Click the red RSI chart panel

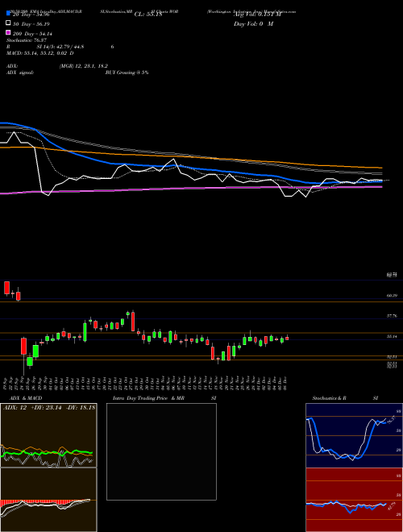coord(354,500)
